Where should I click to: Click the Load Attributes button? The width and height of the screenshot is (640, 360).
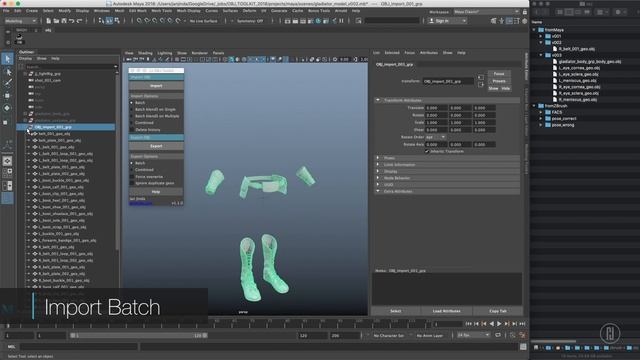446,311
